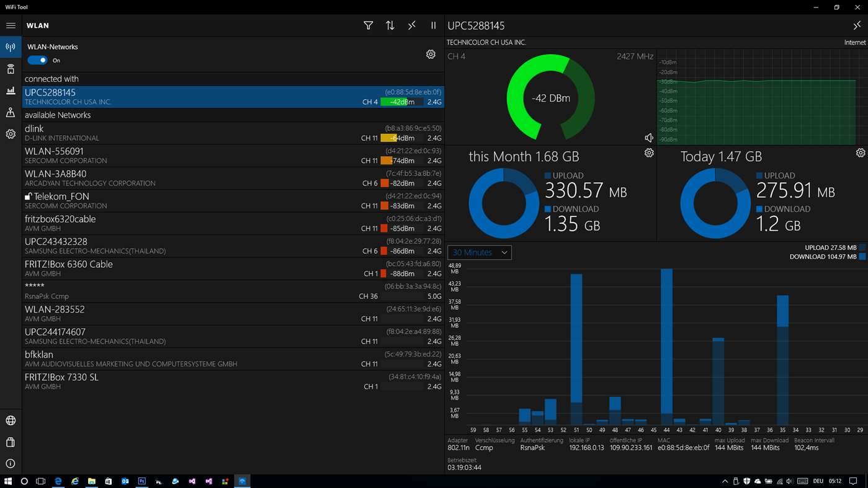This screenshot has width=868, height=488.
Task: Open the 30 Minutes time range dropdown
Action: tap(480, 252)
